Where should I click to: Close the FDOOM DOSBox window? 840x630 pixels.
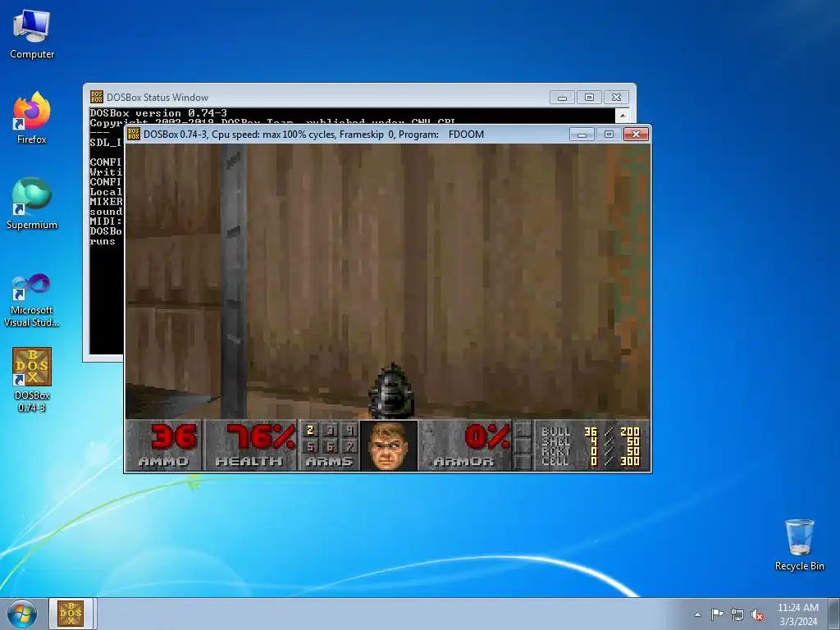click(x=636, y=134)
